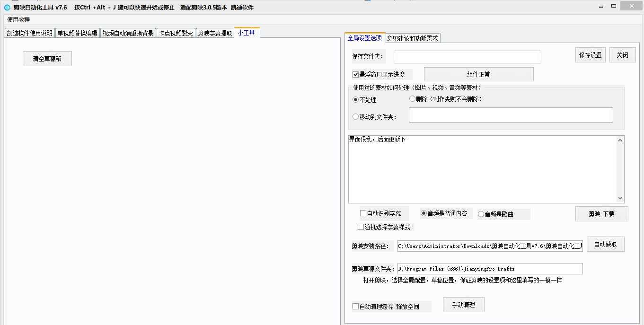Open the 使用教程 menu
This screenshot has height=325, width=644.
coord(18,20)
